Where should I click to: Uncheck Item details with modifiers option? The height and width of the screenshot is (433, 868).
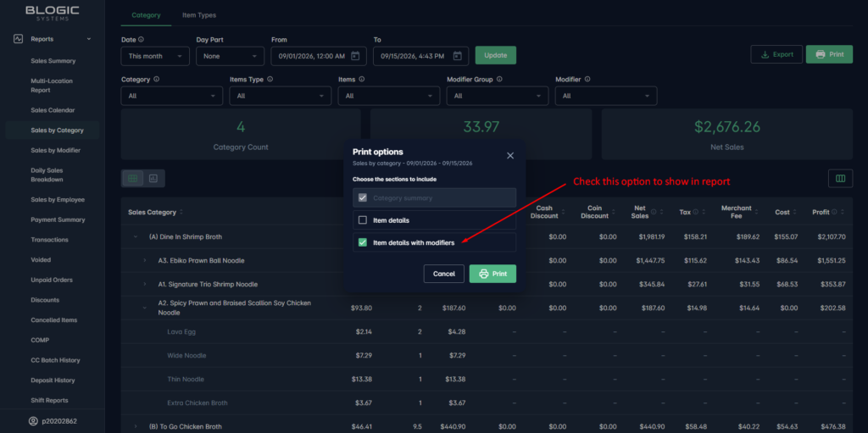[x=363, y=242]
